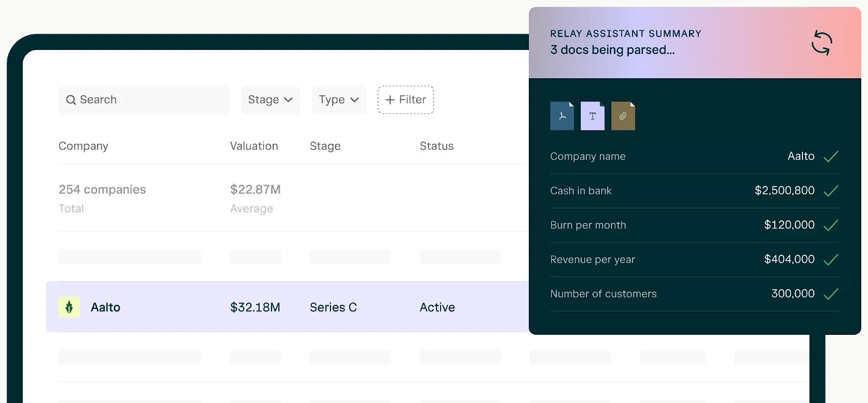Click the $32.18M valuation cell

pyautogui.click(x=255, y=307)
